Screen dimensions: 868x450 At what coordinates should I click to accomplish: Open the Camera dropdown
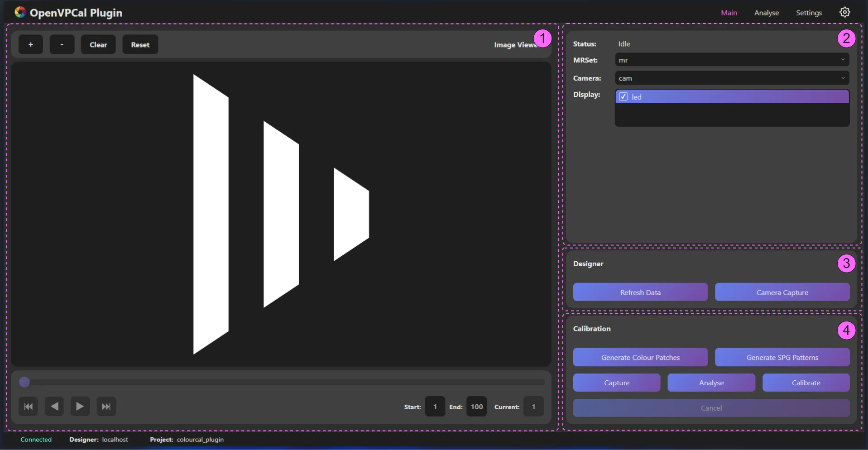point(732,78)
